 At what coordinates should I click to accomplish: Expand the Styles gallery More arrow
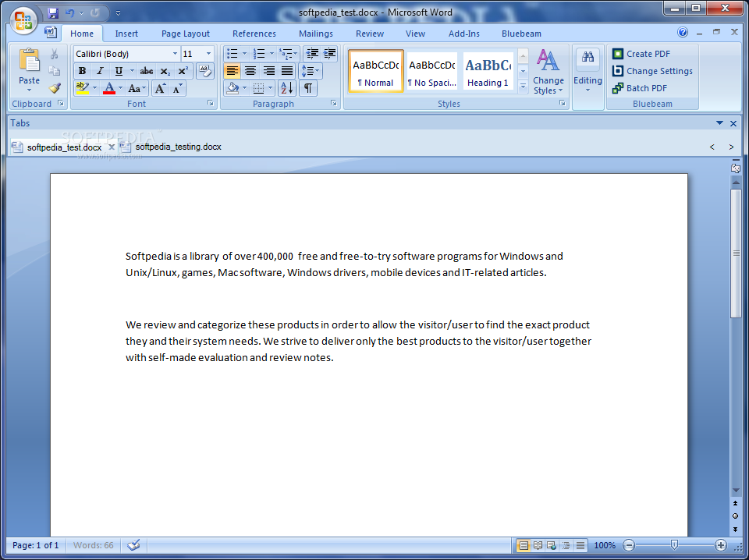click(523, 86)
